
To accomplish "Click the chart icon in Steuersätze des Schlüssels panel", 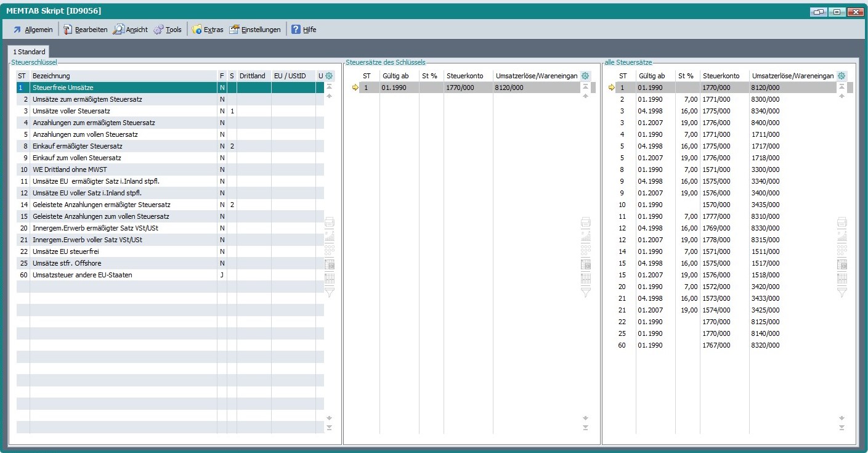I will click(x=585, y=235).
